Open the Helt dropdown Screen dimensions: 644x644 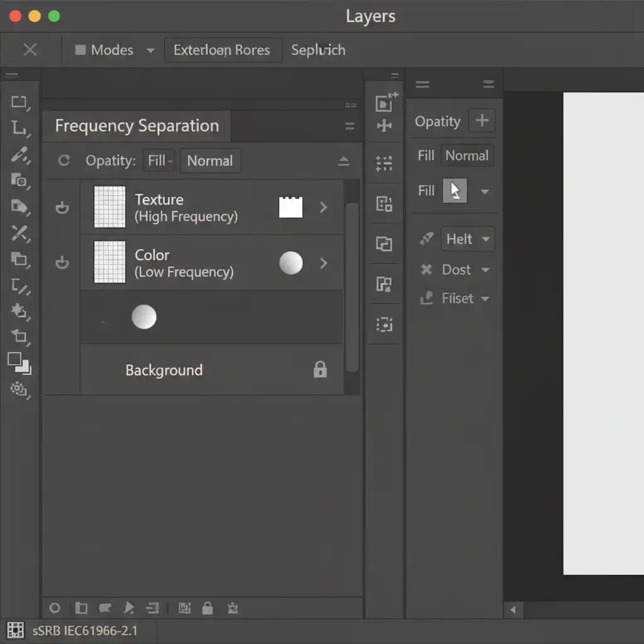[x=467, y=239]
